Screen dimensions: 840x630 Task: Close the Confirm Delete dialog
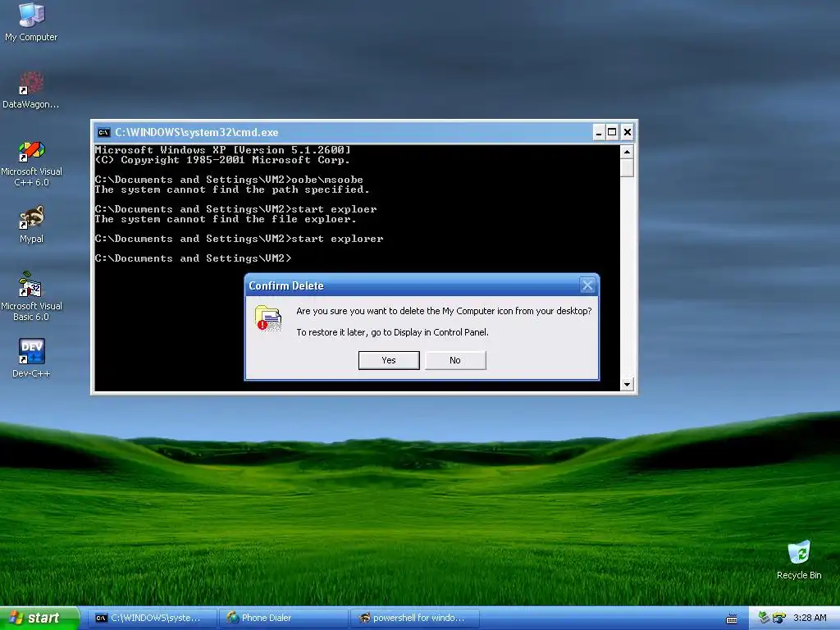click(587, 285)
